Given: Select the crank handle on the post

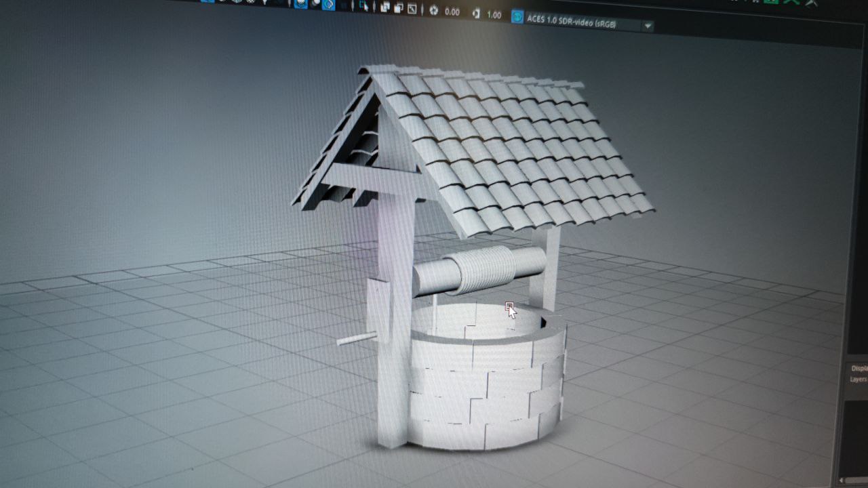Looking at the screenshot, I should click(x=357, y=338).
